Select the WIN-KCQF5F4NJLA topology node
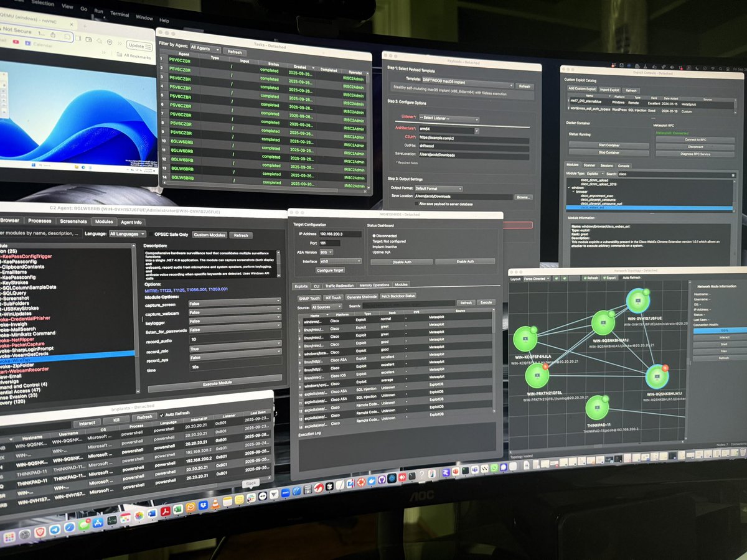The height and width of the screenshot is (560, 747). 525,338
